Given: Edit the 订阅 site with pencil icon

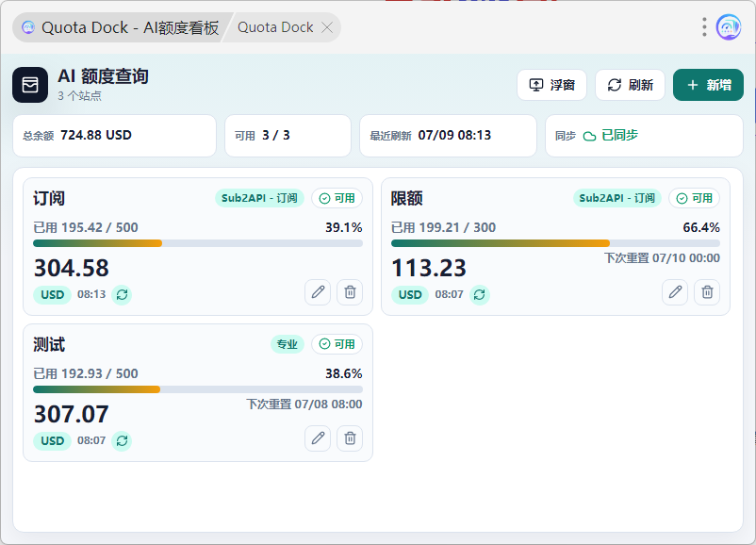Looking at the screenshot, I should coord(318,292).
